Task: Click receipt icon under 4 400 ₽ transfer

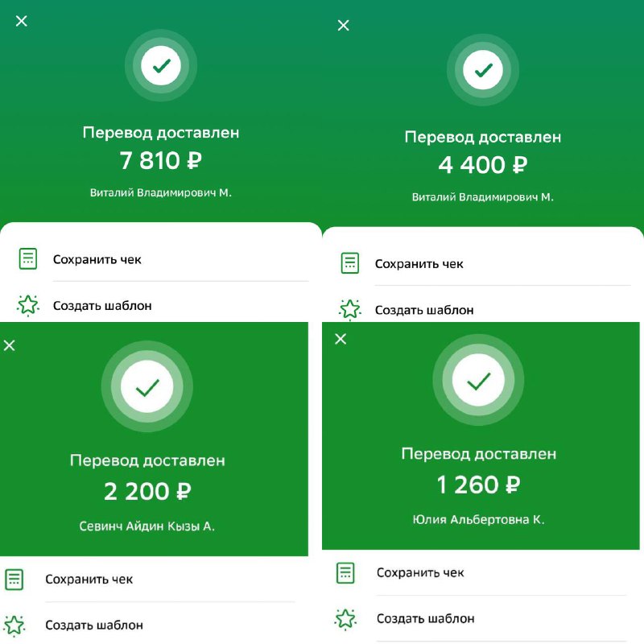Action: coord(350,263)
